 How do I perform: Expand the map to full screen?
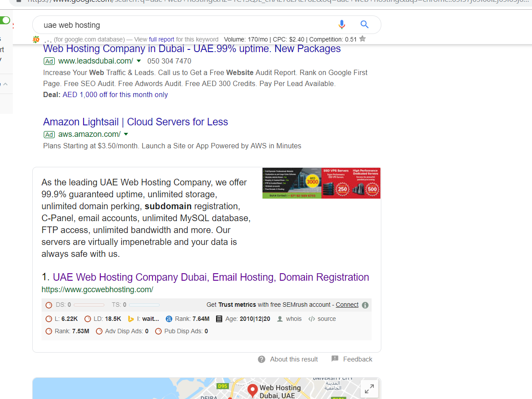pyautogui.click(x=369, y=388)
